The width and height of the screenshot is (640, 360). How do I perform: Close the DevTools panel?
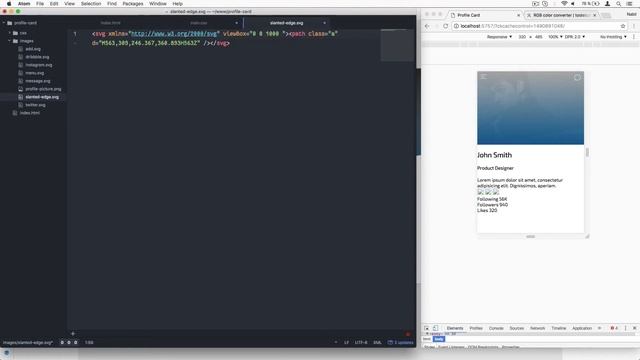[x=634, y=328]
